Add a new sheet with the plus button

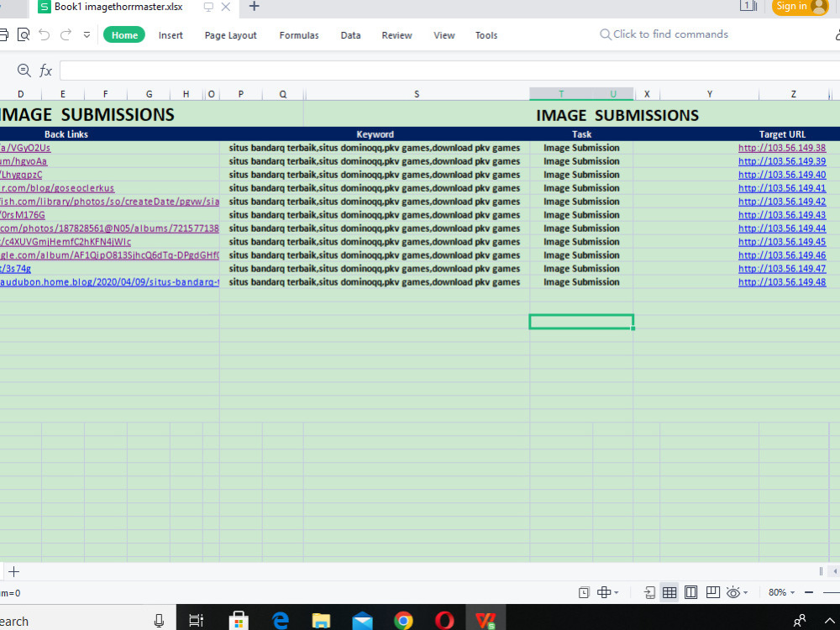pos(14,571)
